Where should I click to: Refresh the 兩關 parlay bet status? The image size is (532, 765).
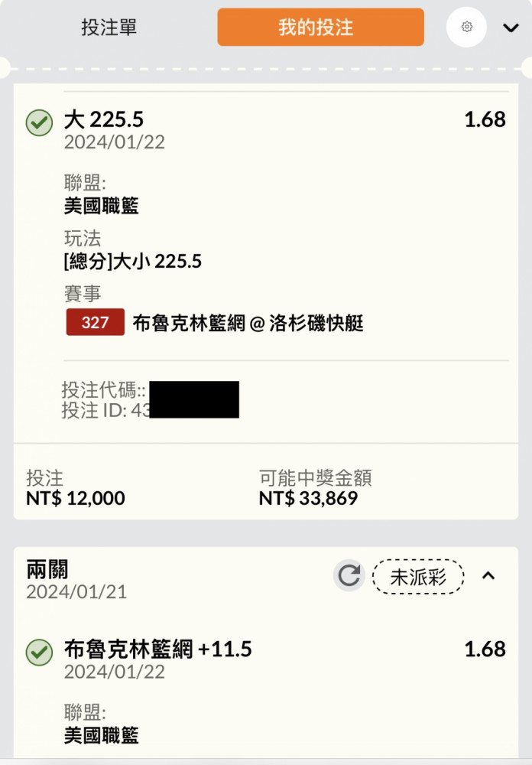tap(349, 576)
